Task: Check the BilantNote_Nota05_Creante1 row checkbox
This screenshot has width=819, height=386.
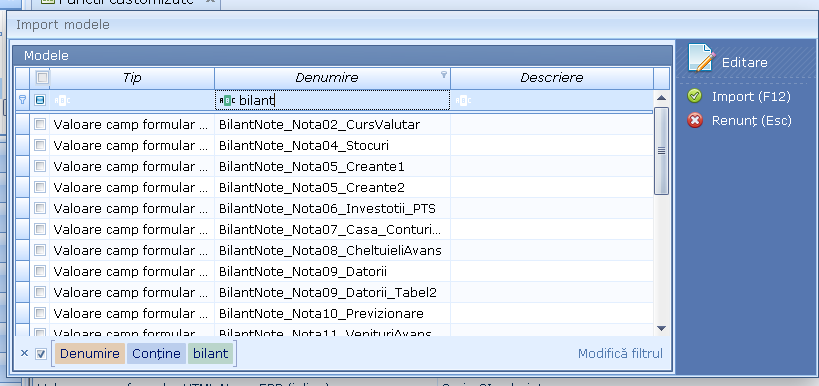Action: pyautogui.click(x=40, y=166)
